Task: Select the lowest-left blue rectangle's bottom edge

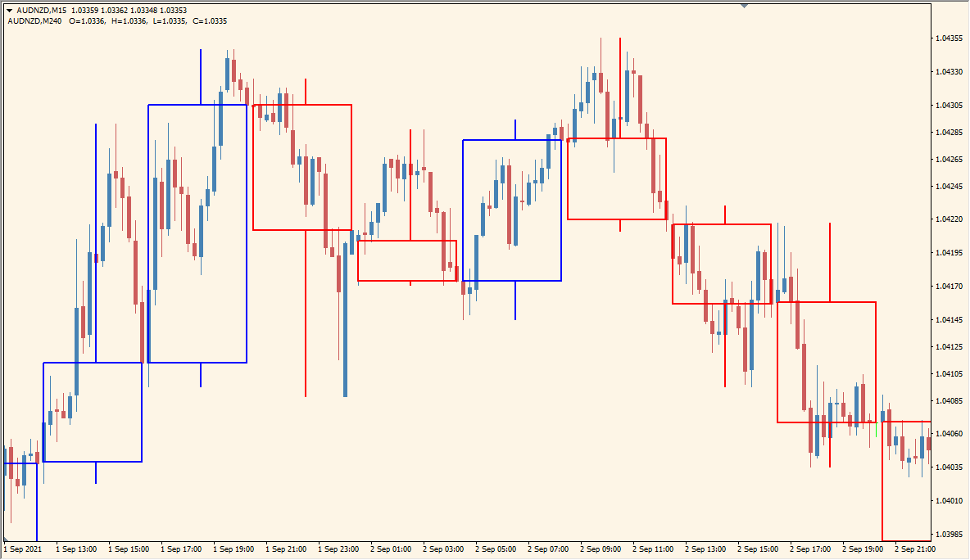Action: [x=93, y=462]
